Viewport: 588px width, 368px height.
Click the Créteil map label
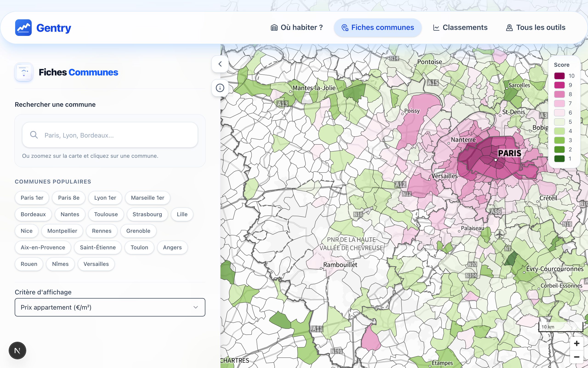click(548, 198)
